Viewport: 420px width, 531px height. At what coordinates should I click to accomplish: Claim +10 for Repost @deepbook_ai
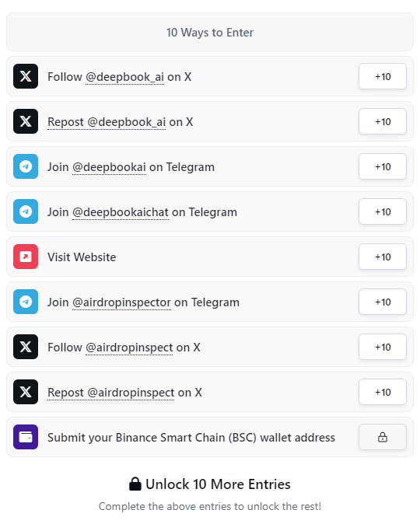[x=383, y=121]
